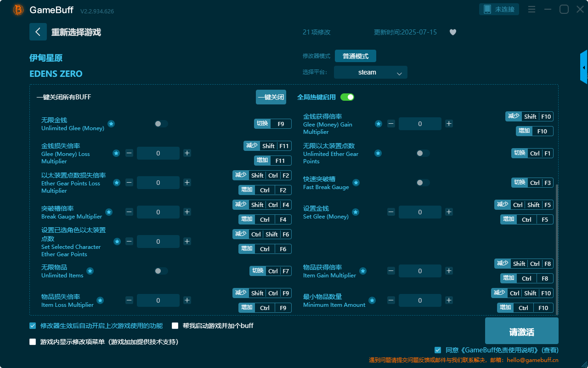Click the 一键关闭 button
588x368 pixels.
click(x=271, y=97)
